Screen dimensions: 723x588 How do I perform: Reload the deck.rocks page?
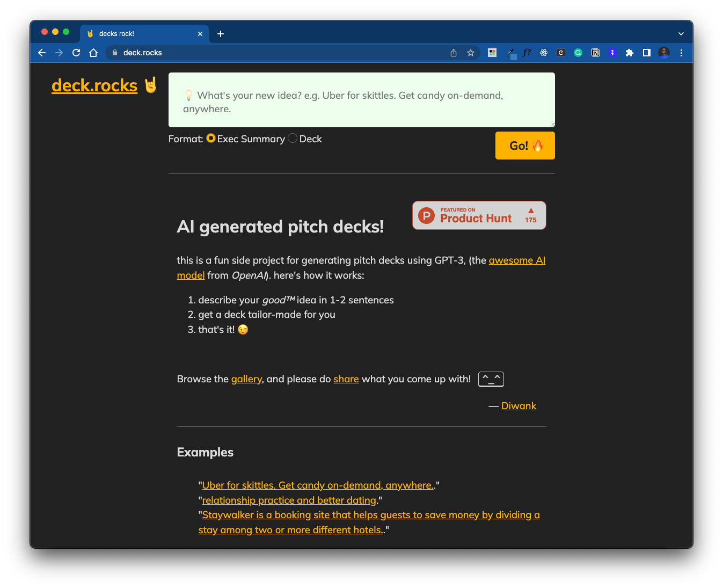(76, 53)
